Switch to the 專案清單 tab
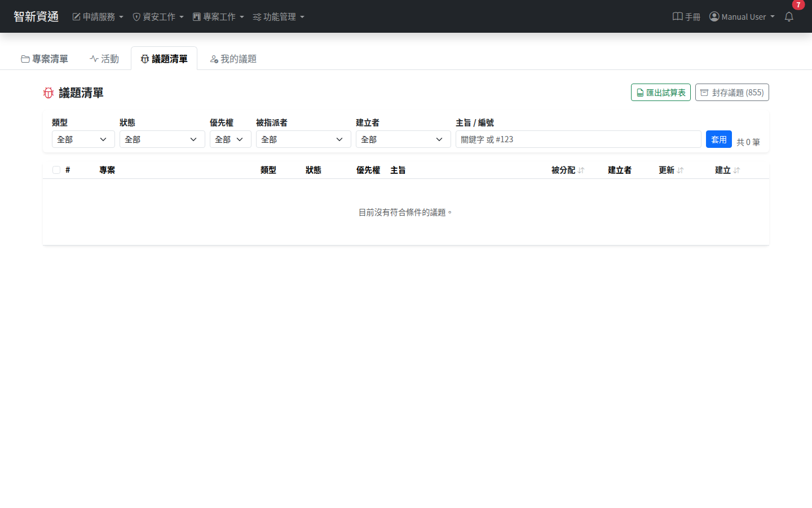Image resolution: width=812 pixels, height=508 pixels. 45,59
